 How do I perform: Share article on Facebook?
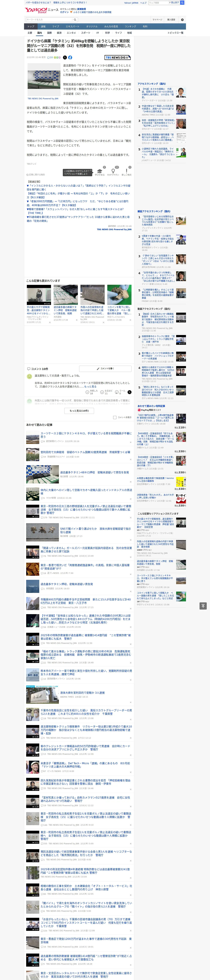coord(70,57)
